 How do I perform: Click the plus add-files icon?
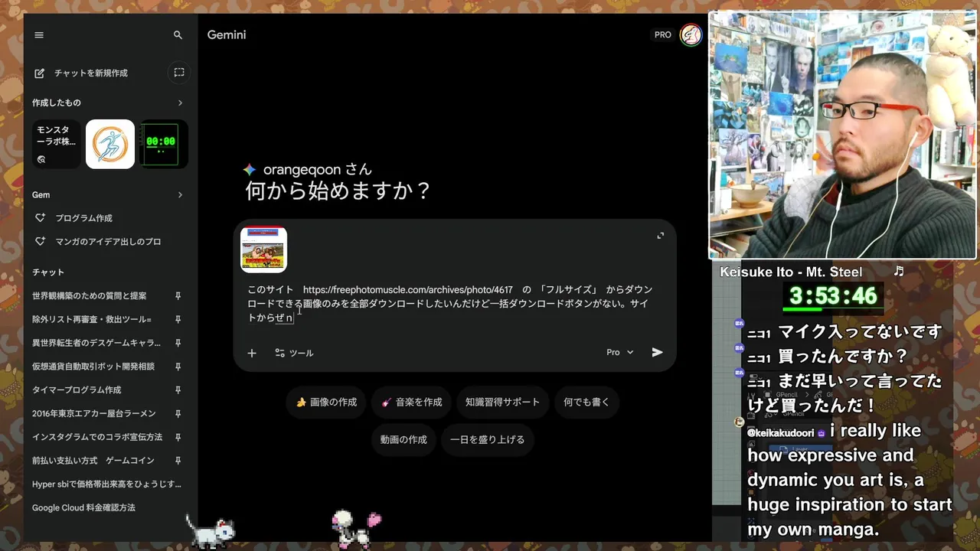click(x=252, y=353)
